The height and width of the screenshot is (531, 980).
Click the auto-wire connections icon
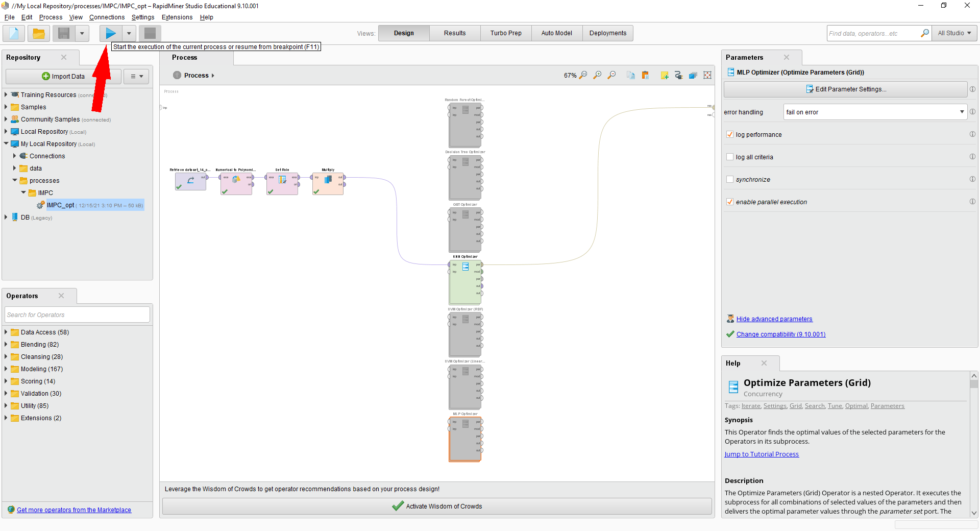coord(679,75)
